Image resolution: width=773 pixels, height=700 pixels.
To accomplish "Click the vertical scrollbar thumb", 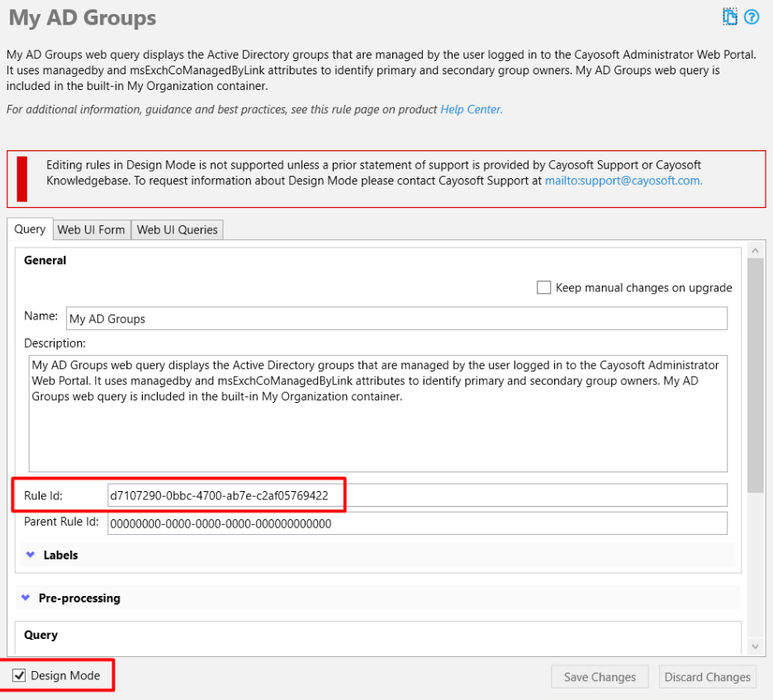I will 755,376.
